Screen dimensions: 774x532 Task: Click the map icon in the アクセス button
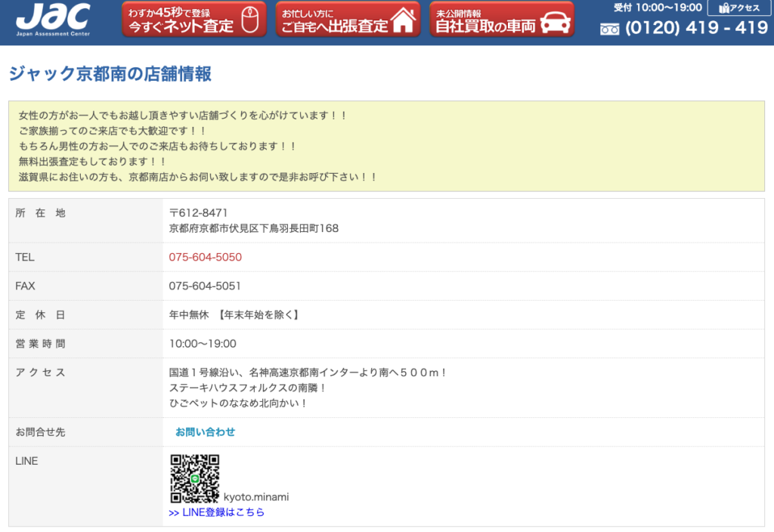click(724, 8)
